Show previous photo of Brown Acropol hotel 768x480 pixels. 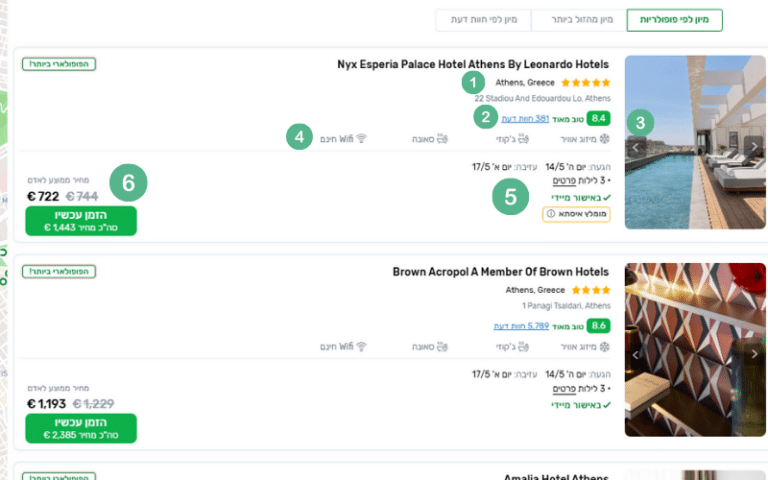[x=634, y=353]
